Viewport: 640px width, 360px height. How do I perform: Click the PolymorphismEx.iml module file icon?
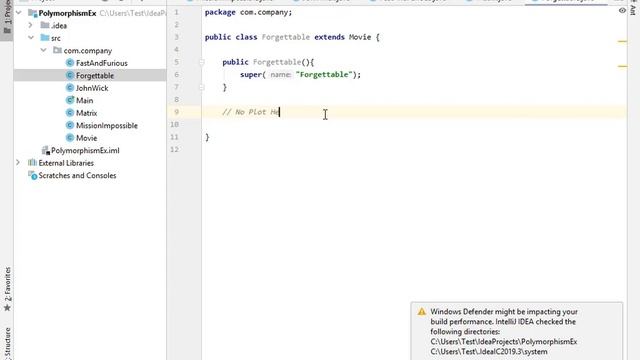(x=45, y=150)
